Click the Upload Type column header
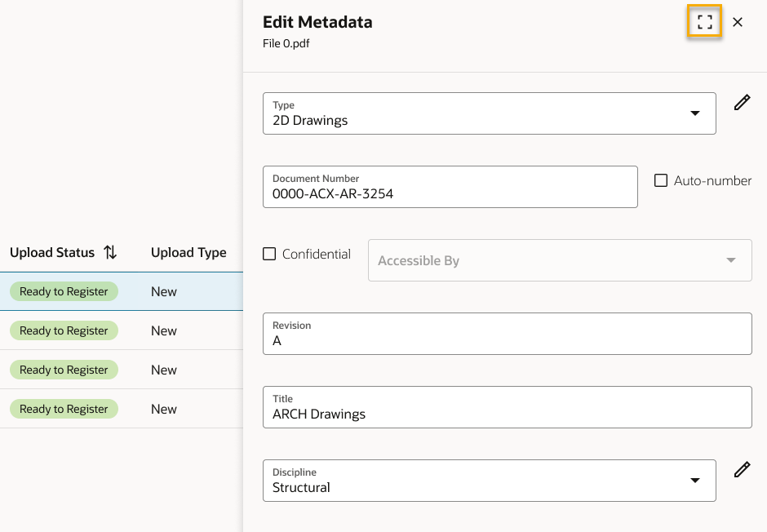 [188, 253]
